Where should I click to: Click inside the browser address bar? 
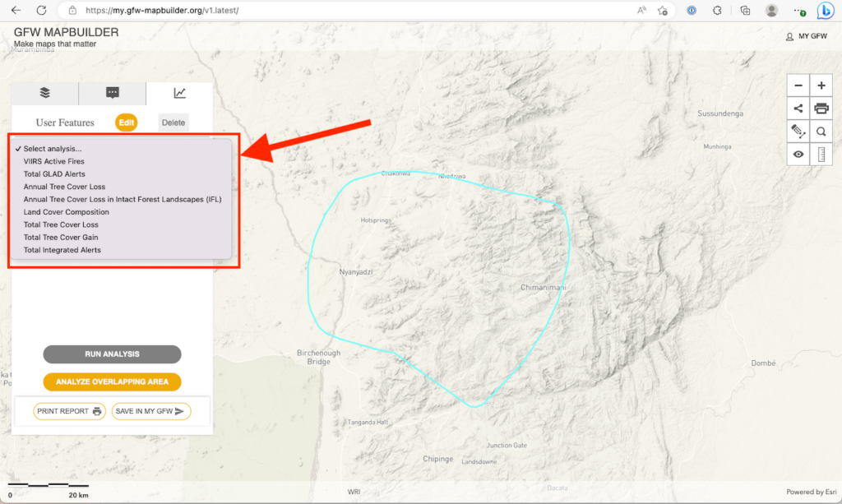(164, 11)
